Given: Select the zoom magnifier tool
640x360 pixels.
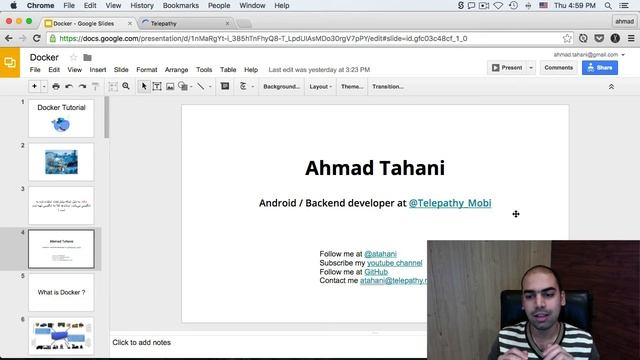Looking at the screenshot, I should coord(126,87).
